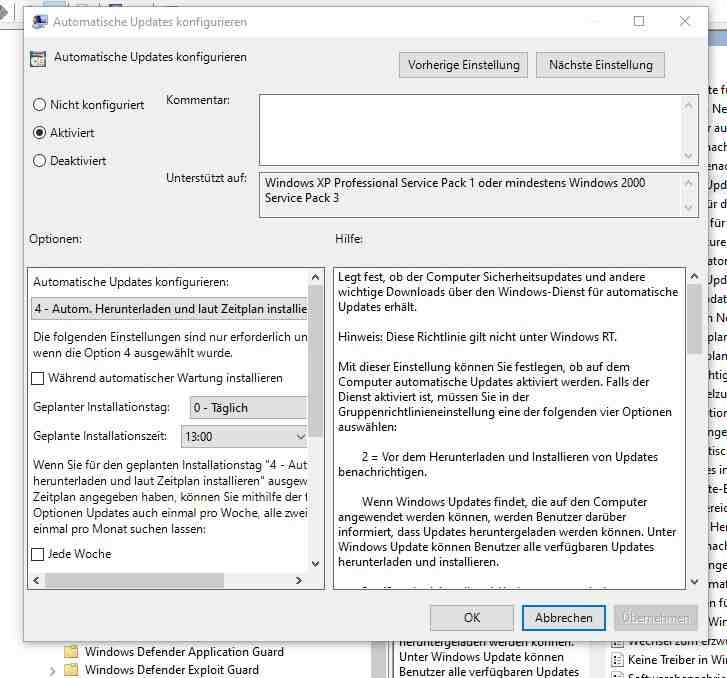Viewport: 727px width, 678px height.
Task: Open Geplante Installationszeit 13:00 dropdown
Action: coord(244,436)
